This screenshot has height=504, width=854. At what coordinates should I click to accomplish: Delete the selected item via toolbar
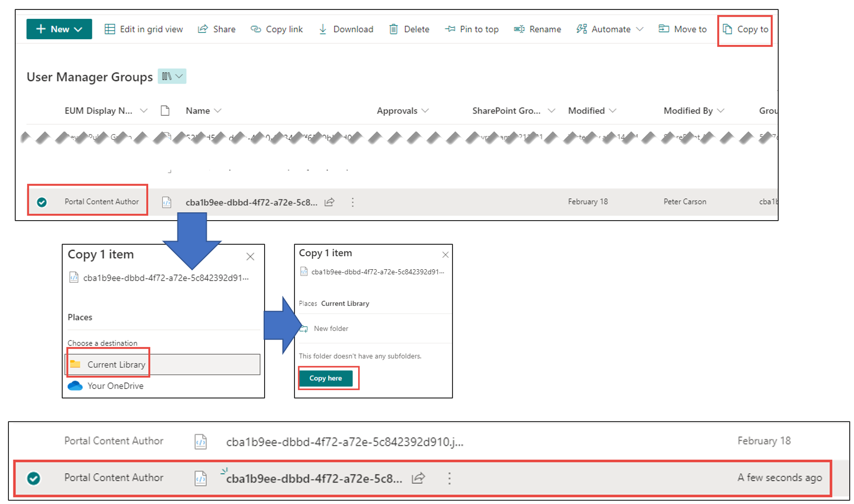(x=409, y=29)
